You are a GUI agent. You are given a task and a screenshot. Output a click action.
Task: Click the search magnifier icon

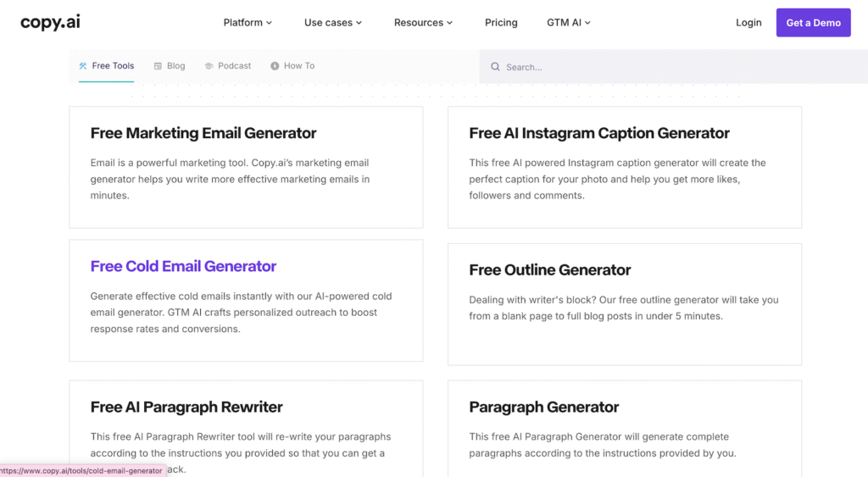(495, 67)
